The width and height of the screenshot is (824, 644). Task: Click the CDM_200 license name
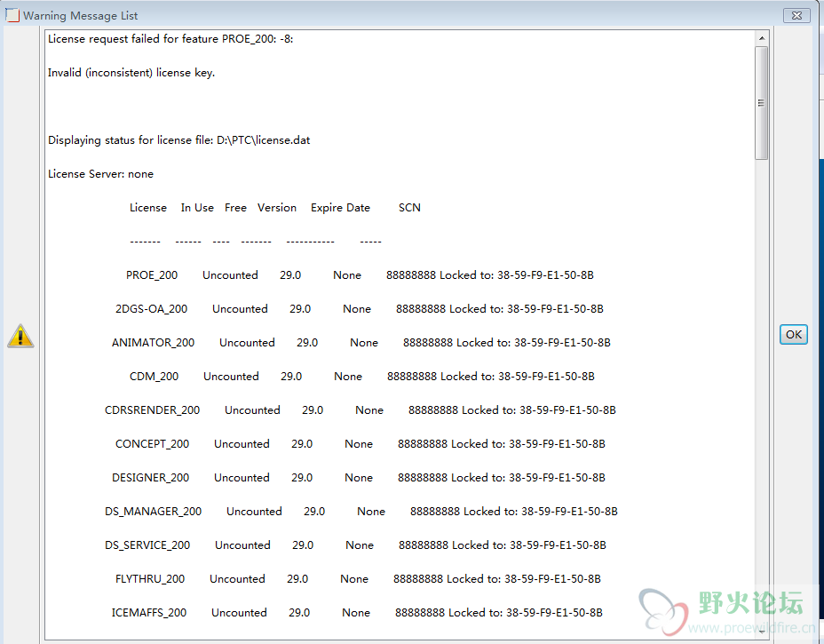[154, 377]
